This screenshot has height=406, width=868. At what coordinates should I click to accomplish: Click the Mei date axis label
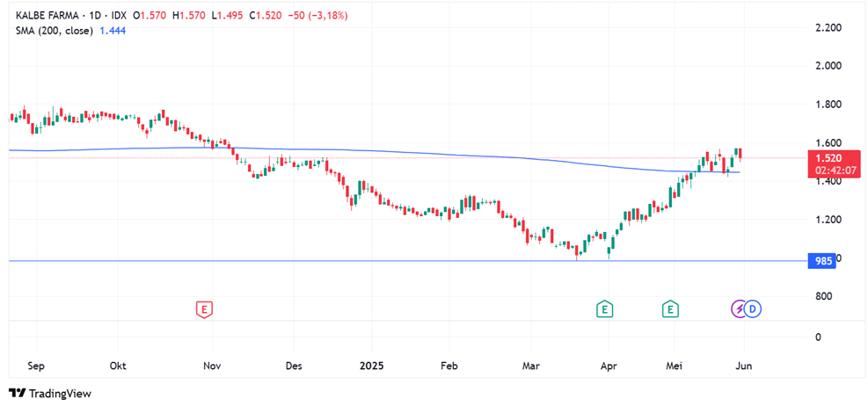[x=675, y=366]
